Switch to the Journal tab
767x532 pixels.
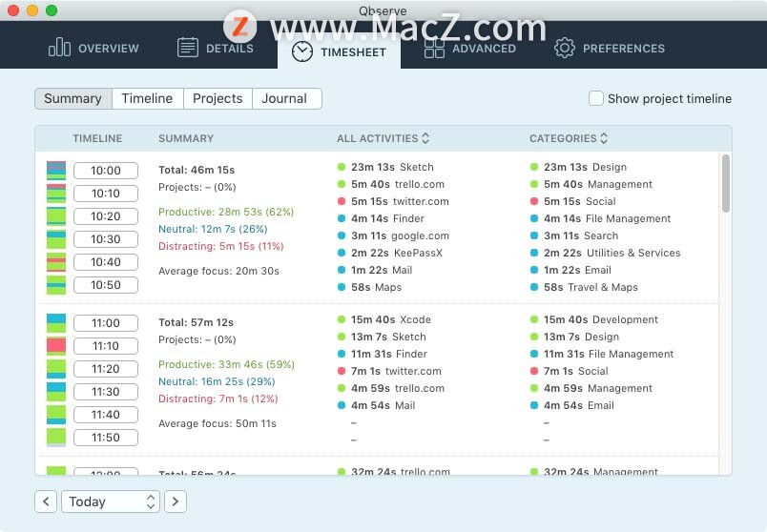(286, 99)
